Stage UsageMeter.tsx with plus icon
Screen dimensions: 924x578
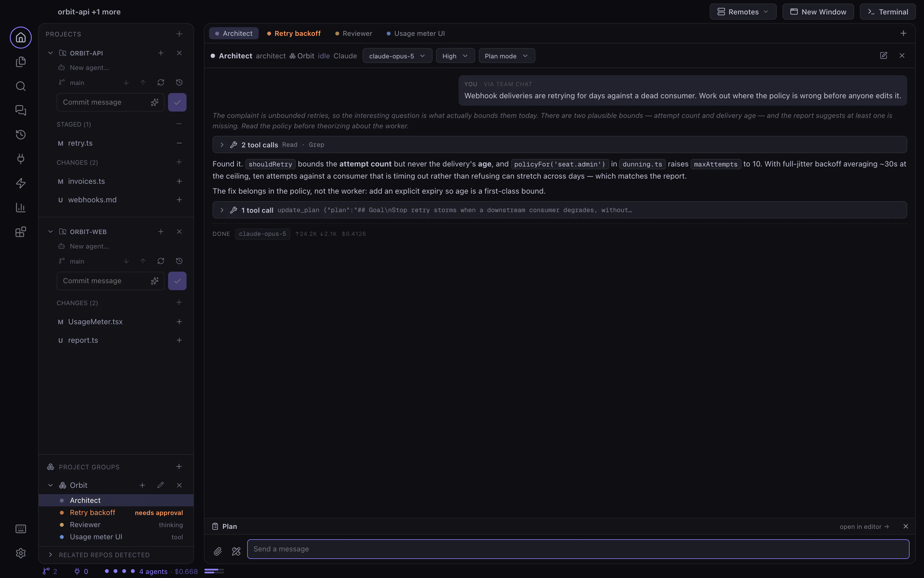[179, 321]
